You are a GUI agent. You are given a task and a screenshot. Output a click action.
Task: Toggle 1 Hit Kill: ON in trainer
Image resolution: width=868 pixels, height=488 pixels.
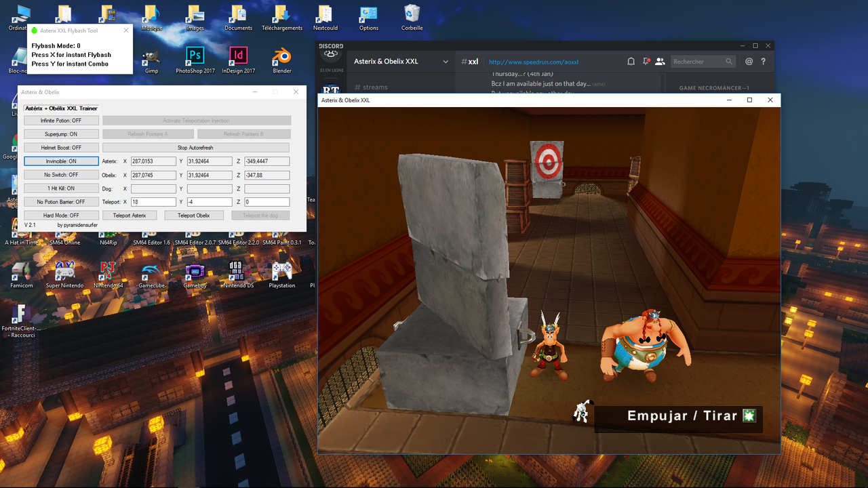click(61, 188)
